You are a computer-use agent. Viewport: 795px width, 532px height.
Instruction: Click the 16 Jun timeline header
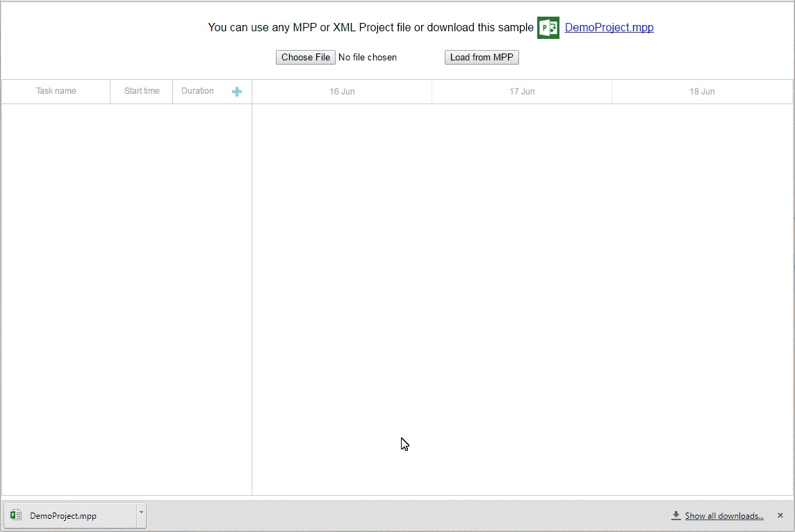[342, 92]
